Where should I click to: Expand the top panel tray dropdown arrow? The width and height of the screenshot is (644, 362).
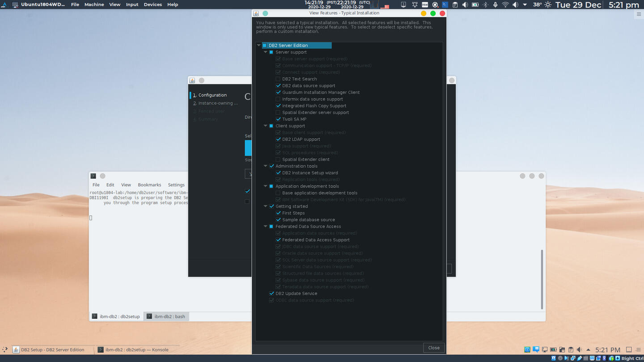pos(525,4)
